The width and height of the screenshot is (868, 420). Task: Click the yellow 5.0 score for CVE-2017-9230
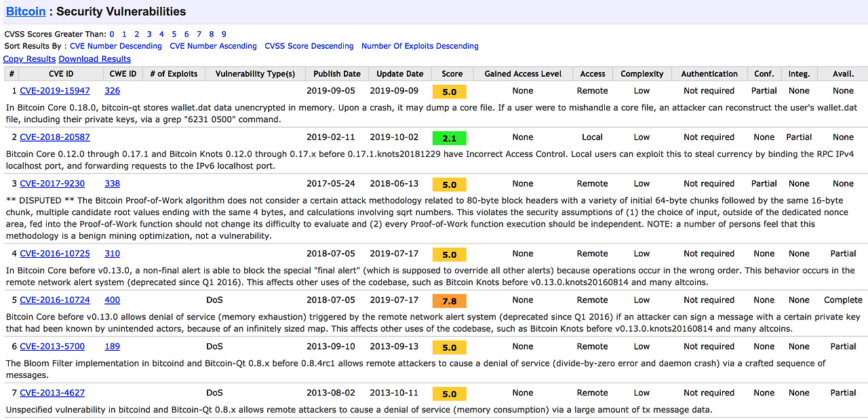click(x=450, y=185)
